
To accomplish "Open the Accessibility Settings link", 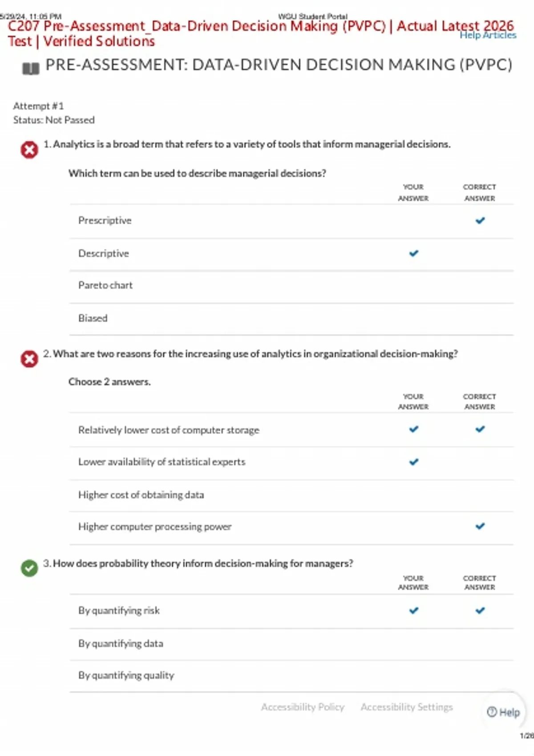I will (x=406, y=707).
